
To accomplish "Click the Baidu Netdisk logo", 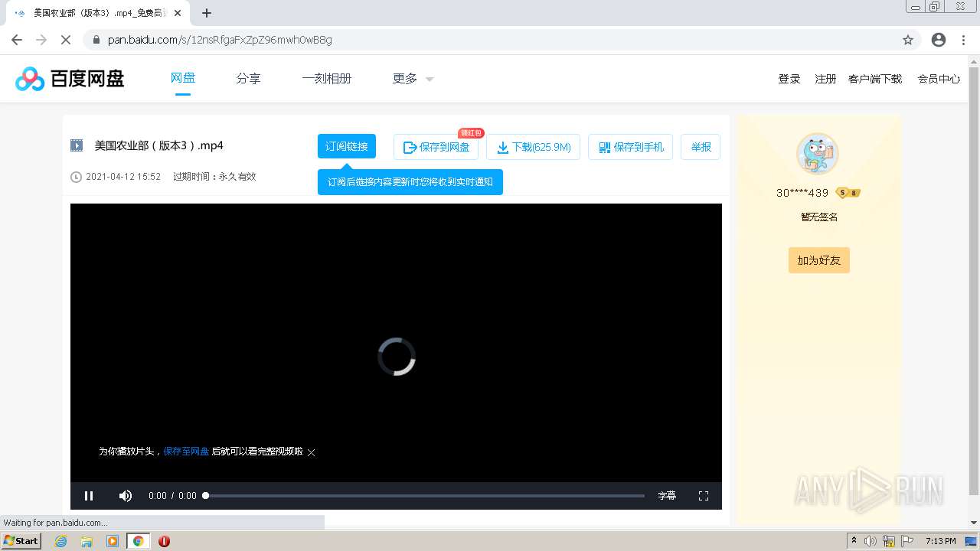I will coord(70,78).
